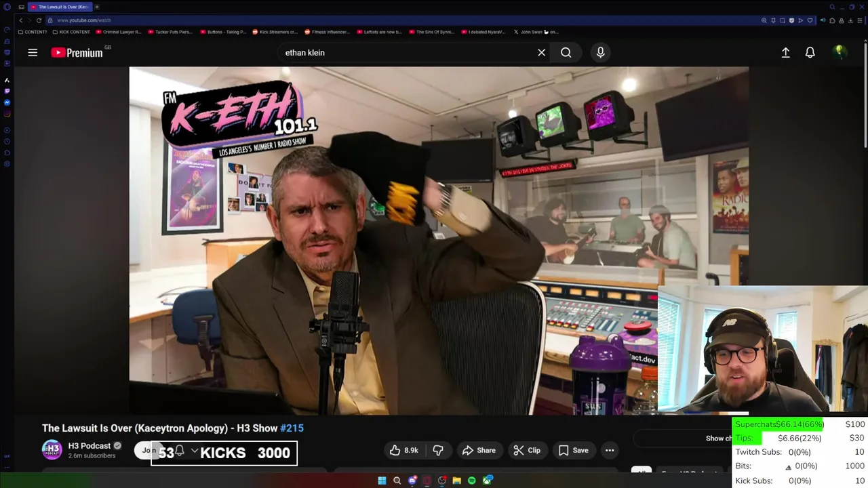The width and height of the screenshot is (868, 488).
Task: Open the 'John Swan' X bookmark
Action: tap(536, 32)
